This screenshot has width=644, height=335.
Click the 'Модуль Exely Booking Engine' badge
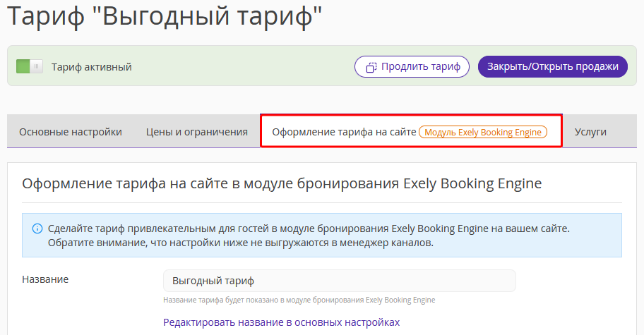483,132
